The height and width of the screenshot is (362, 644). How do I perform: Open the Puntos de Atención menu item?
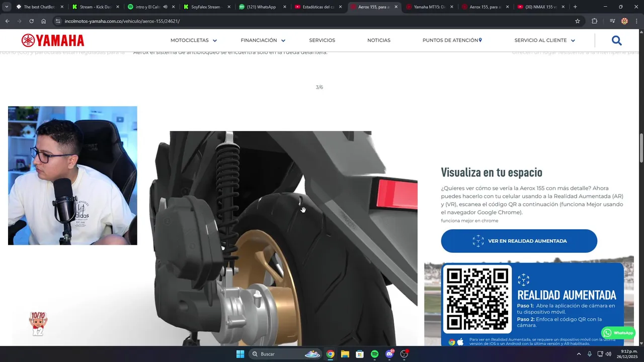452,40
